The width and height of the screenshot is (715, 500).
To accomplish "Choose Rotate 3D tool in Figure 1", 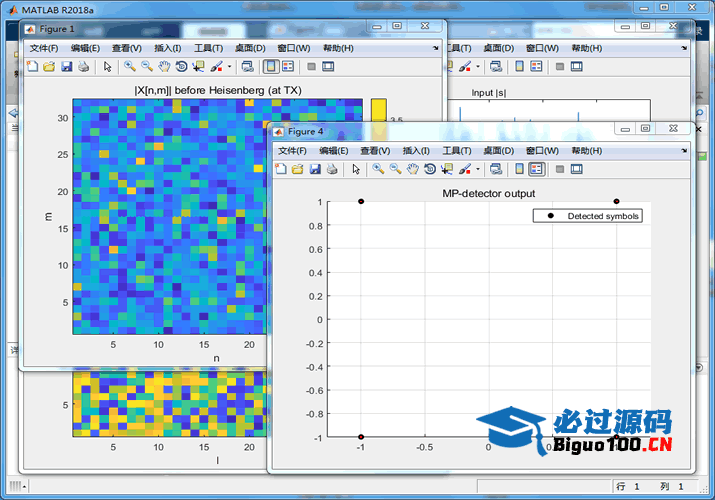I will pyautogui.click(x=181, y=67).
